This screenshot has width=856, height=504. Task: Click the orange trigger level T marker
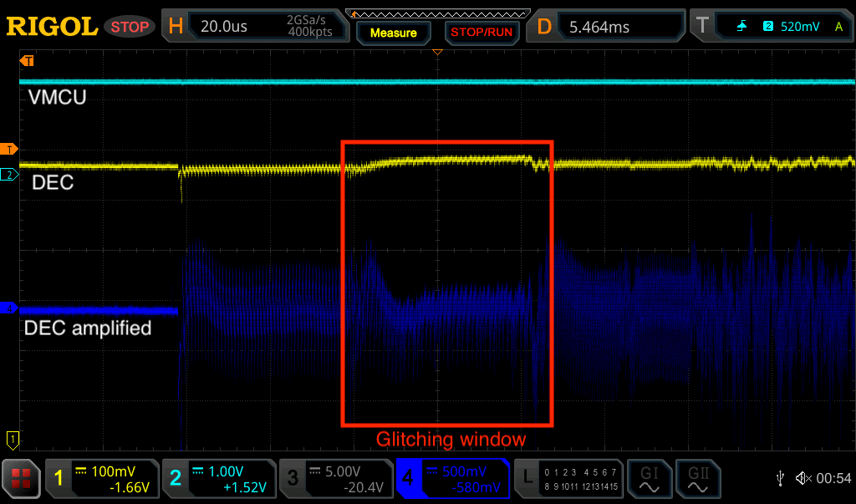(10, 149)
